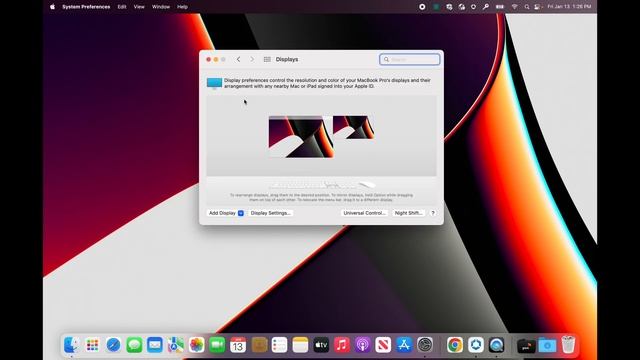
Task: Click Wi-Fi status icon in menu bar
Action: pos(514,7)
